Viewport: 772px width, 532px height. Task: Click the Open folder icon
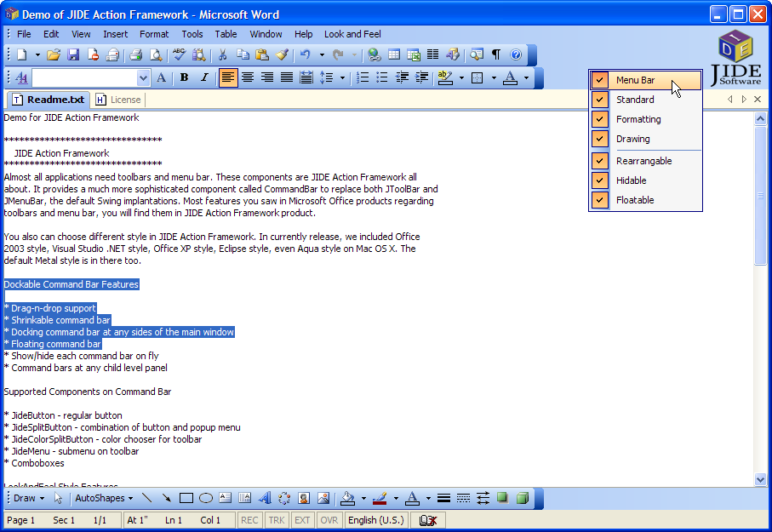tap(54, 54)
